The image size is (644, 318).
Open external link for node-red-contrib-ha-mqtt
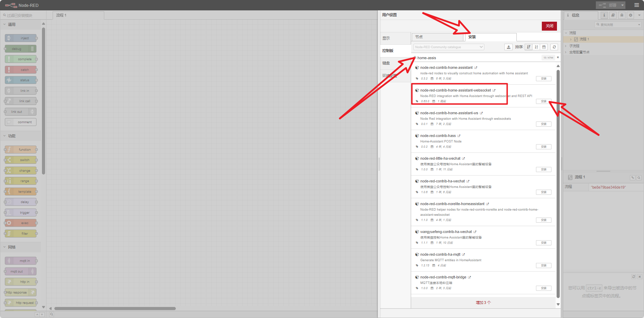point(463,255)
